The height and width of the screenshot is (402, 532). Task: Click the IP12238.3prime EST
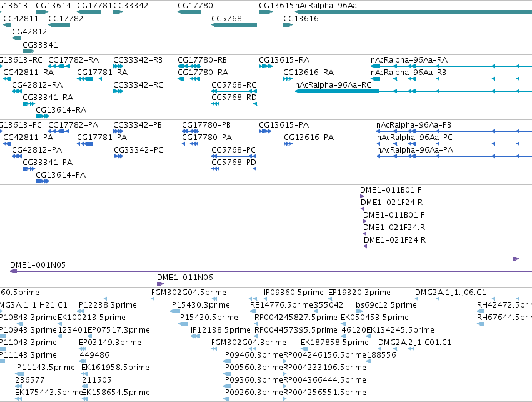click(x=107, y=305)
